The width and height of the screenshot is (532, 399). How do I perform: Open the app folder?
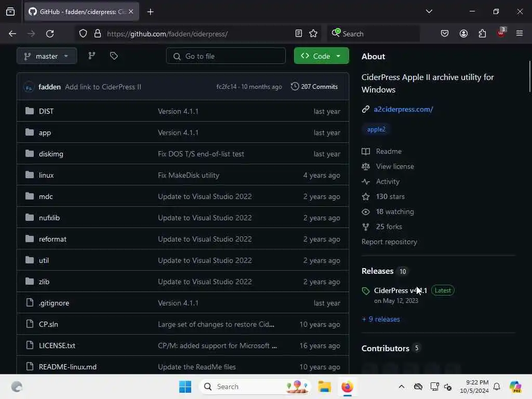coord(45,132)
